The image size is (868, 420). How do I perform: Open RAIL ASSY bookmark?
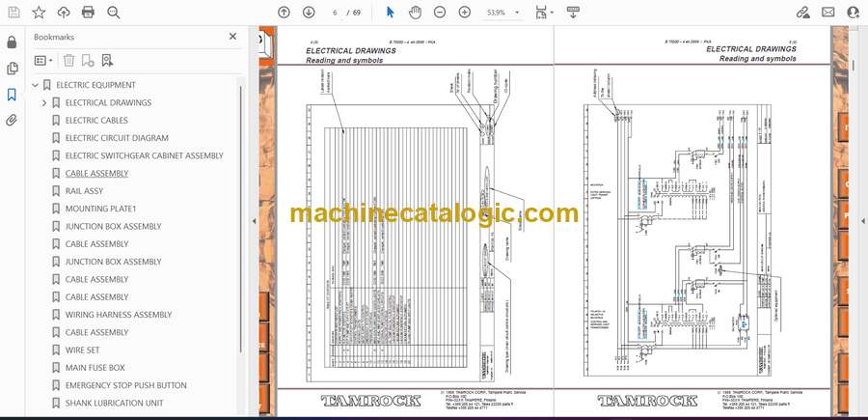tap(84, 191)
